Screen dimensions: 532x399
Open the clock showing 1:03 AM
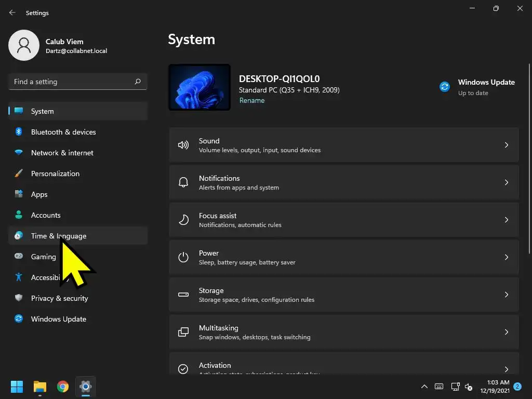(x=495, y=387)
